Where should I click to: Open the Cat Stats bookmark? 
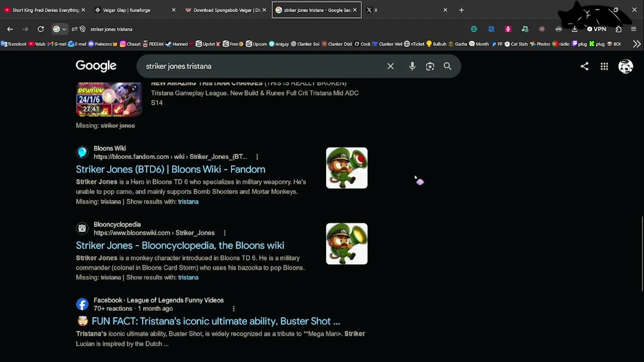pos(516,44)
